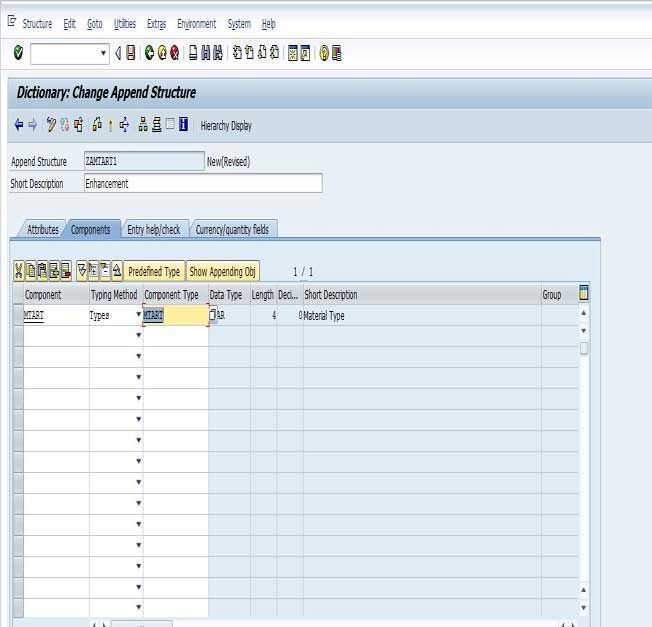The height and width of the screenshot is (627, 652).
Task: Open the command field dropdown arrow
Action: [x=103, y=53]
